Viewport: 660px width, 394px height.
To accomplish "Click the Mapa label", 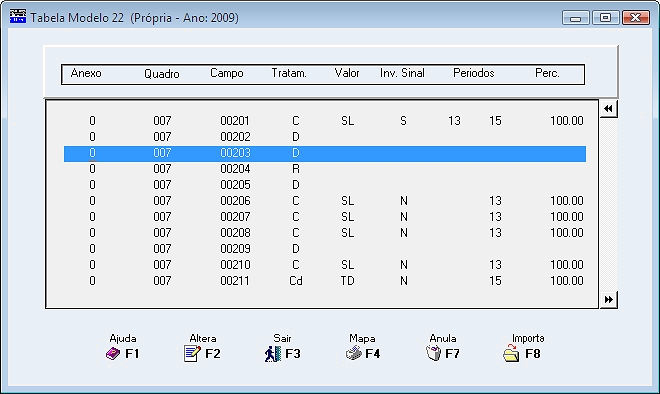I will tap(362, 338).
